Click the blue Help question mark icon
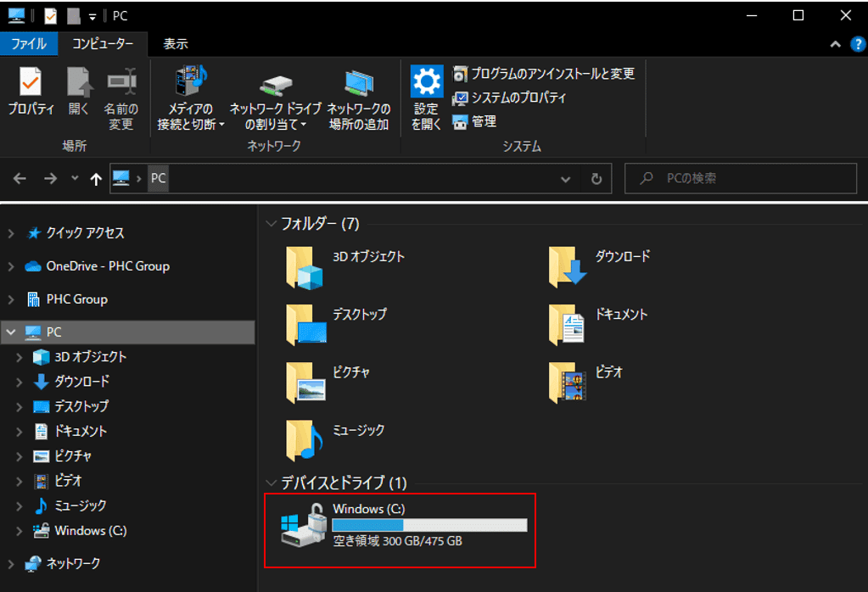 [858, 44]
